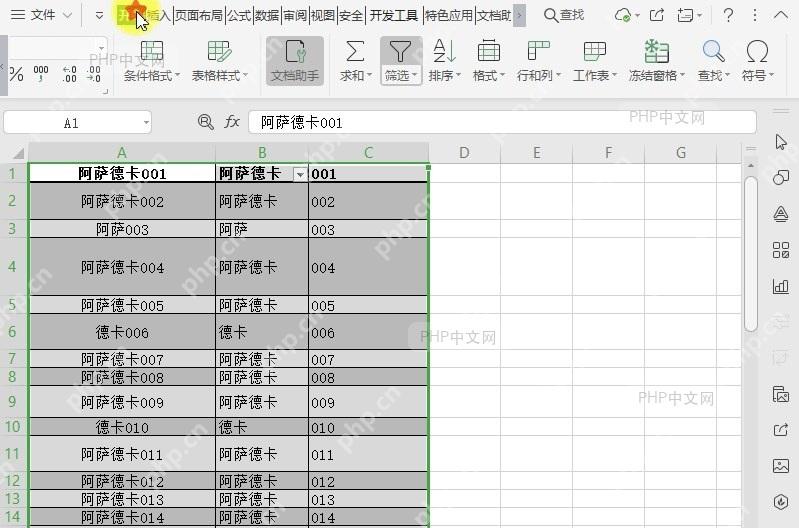
Task: Click the select-all corner triangle
Action: (18, 153)
